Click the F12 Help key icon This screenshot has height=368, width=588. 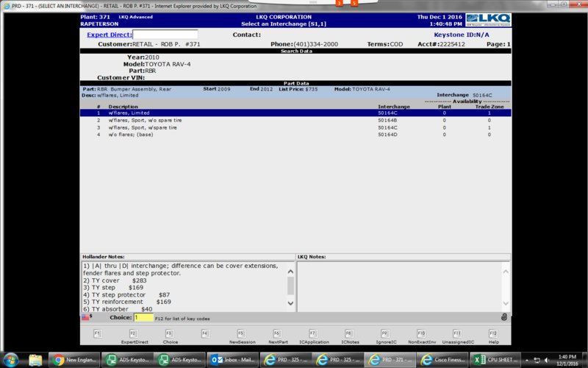click(x=493, y=333)
